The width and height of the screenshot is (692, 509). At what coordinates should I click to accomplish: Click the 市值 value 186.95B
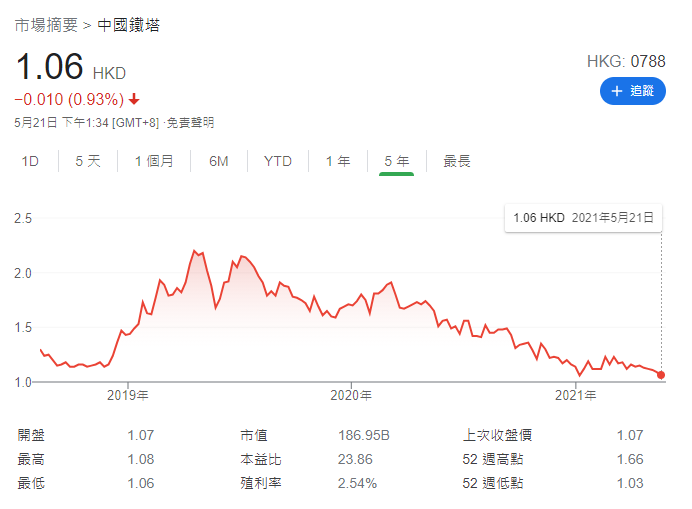click(x=364, y=435)
